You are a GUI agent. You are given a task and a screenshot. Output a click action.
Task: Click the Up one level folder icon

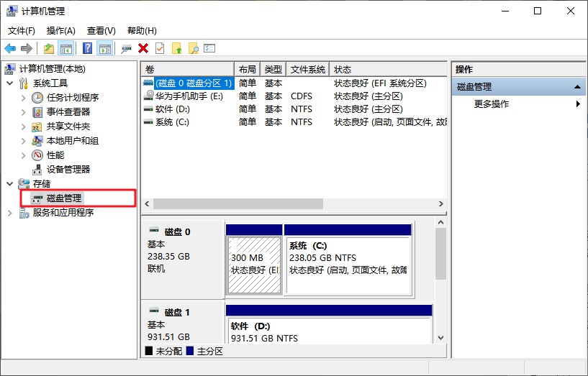[49, 48]
